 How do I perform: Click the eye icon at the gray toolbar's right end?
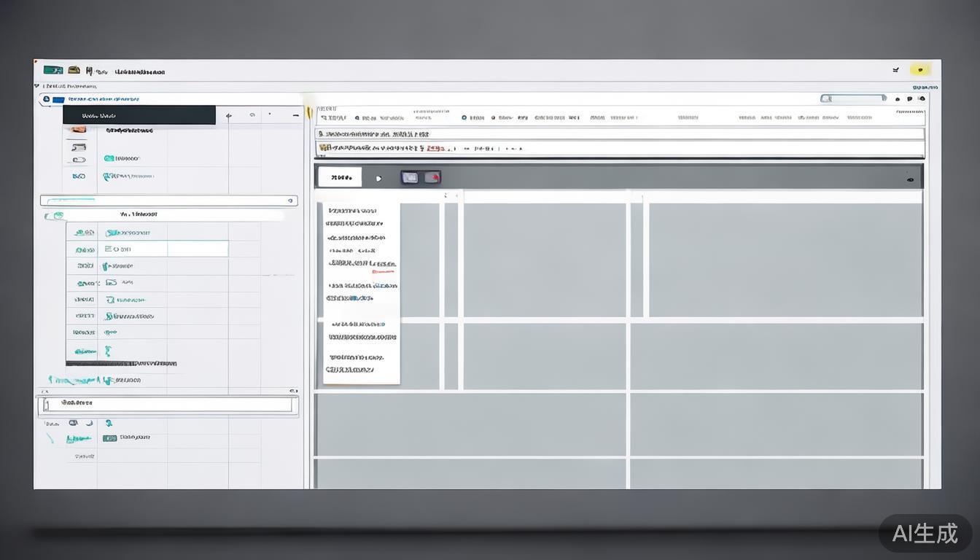pos(910,179)
